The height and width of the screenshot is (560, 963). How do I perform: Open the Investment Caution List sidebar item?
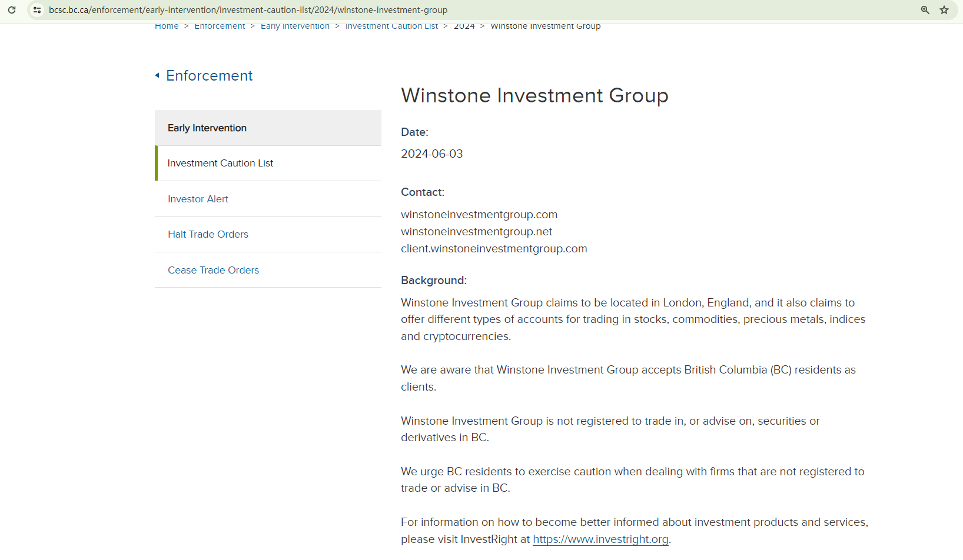pos(220,164)
